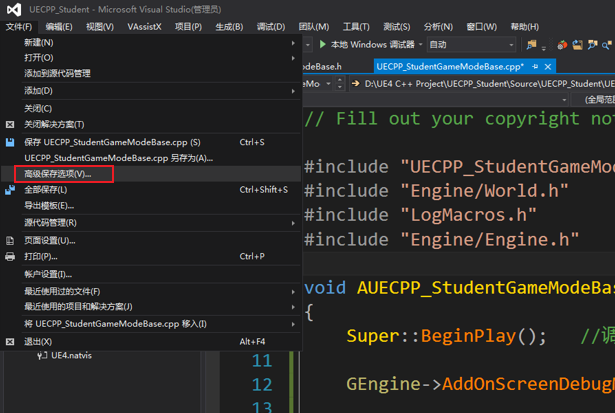Click the Visual Studio logo icon
This screenshot has height=413, width=615.
pyautogui.click(x=14, y=9)
